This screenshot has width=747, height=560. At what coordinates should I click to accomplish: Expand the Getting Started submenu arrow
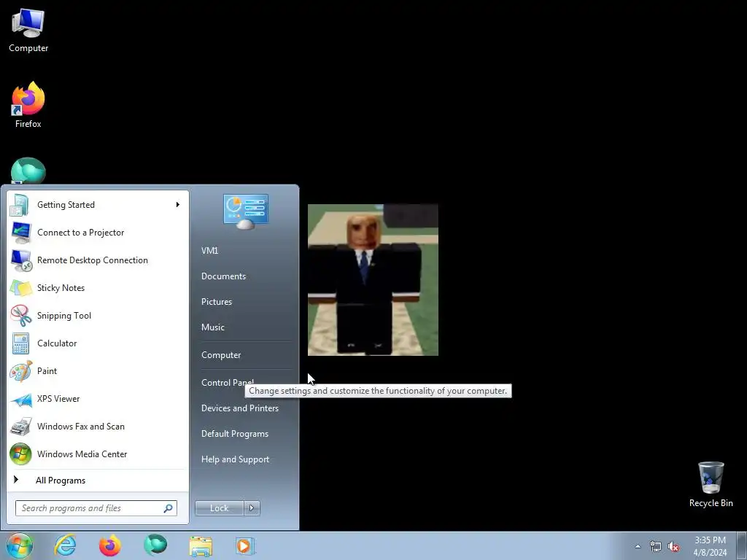click(x=178, y=205)
